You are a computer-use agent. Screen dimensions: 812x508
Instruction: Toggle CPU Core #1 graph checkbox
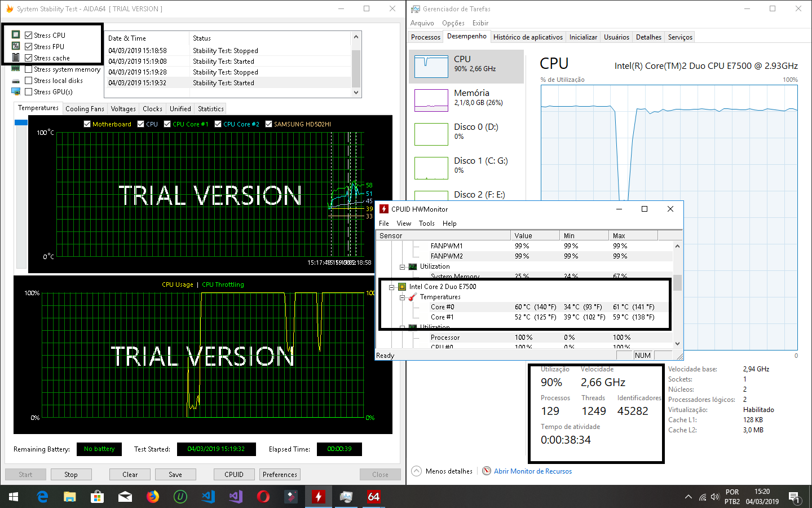click(x=167, y=124)
